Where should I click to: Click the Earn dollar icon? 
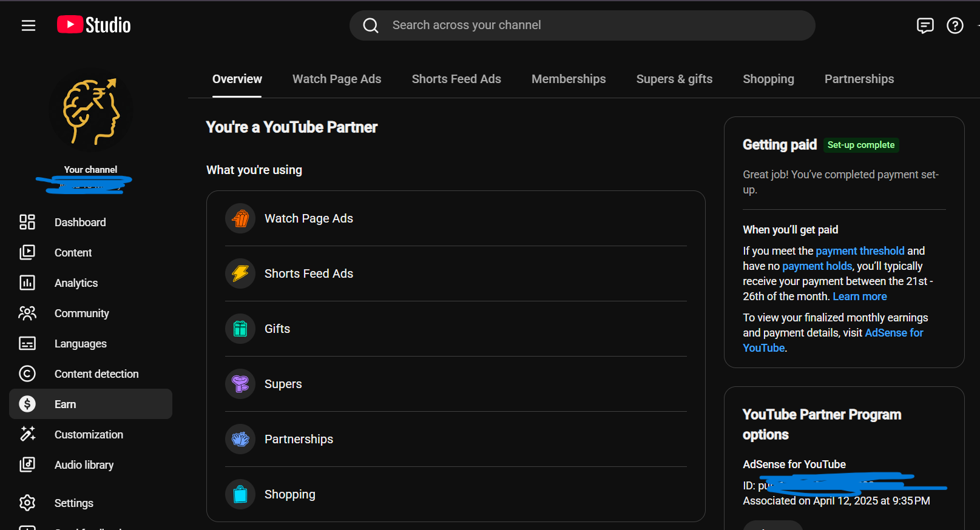click(27, 404)
